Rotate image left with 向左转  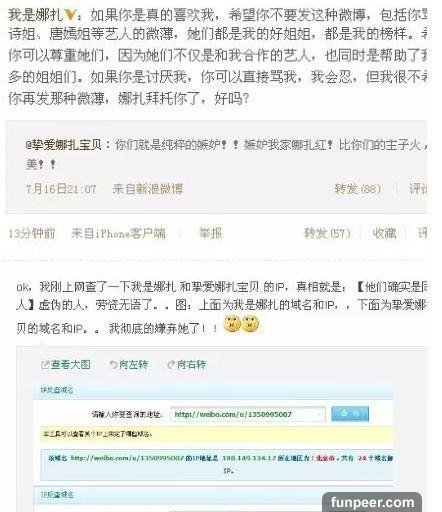pyautogui.click(x=129, y=365)
